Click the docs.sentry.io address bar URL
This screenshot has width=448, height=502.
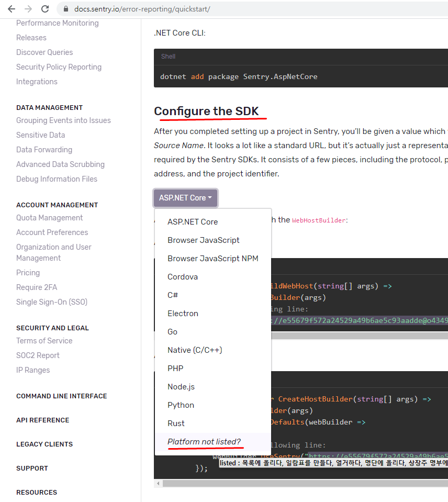click(142, 9)
